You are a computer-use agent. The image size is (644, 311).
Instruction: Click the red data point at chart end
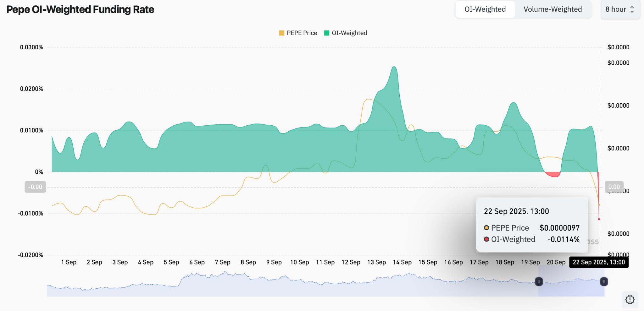(599, 219)
